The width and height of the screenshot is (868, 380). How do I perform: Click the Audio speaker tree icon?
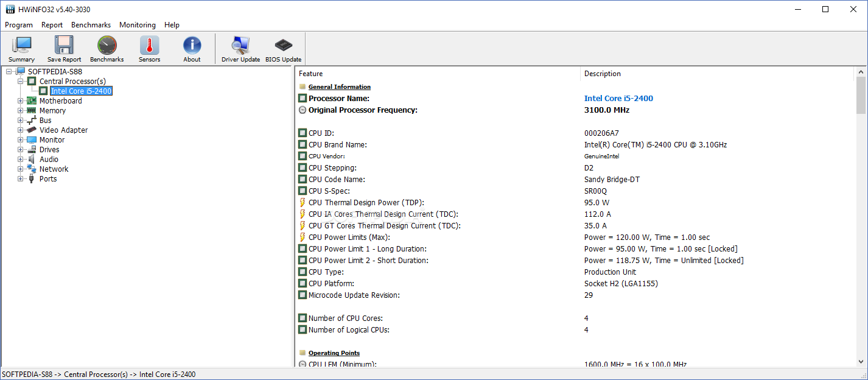pyautogui.click(x=32, y=159)
